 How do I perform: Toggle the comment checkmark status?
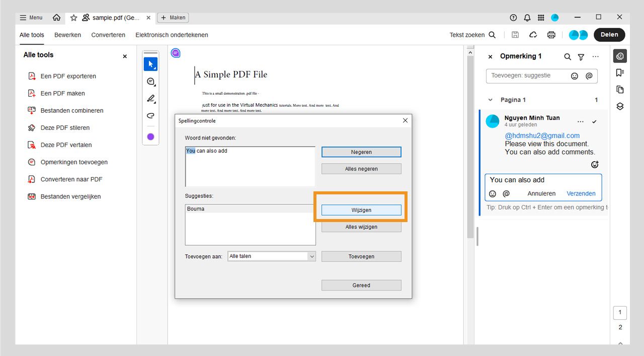pos(594,122)
